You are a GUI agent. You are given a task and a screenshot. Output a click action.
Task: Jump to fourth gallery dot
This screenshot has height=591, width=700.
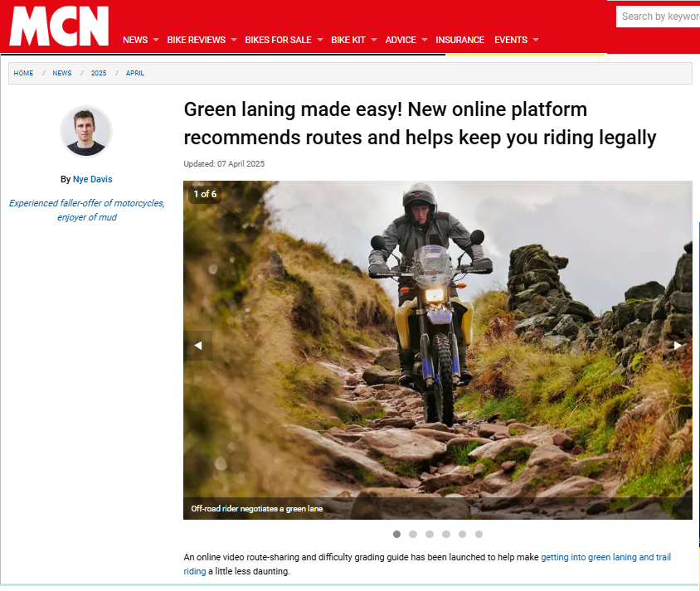(x=446, y=534)
